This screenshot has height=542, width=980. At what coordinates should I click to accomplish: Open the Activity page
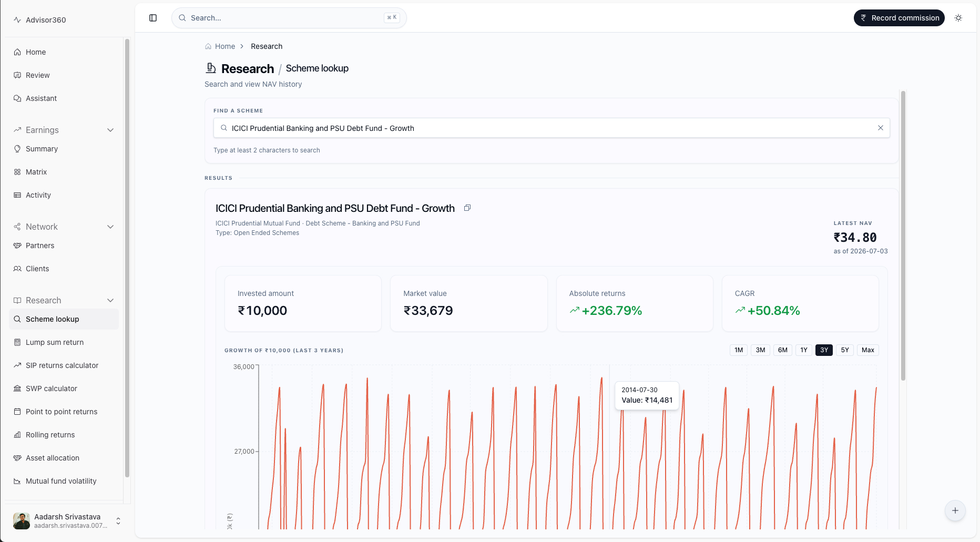click(64, 195)
